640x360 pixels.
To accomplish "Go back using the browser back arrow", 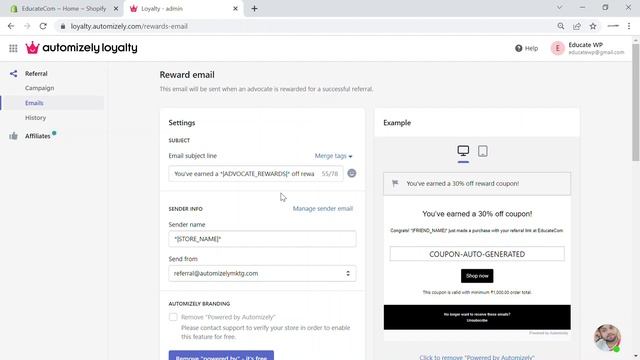I will pyautogui.click(x=11, y=26).
